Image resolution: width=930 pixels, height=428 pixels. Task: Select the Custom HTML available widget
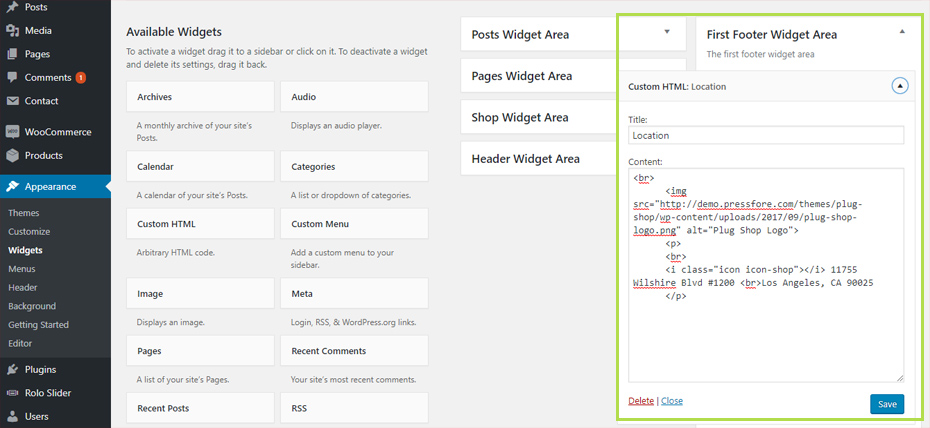click(x=200, y=224)
